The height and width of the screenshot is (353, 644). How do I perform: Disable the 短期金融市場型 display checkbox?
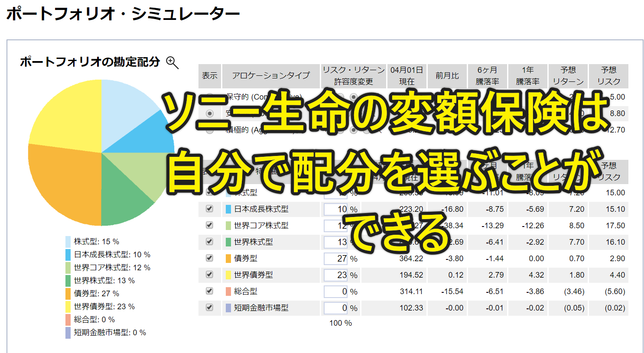[210, 308]
